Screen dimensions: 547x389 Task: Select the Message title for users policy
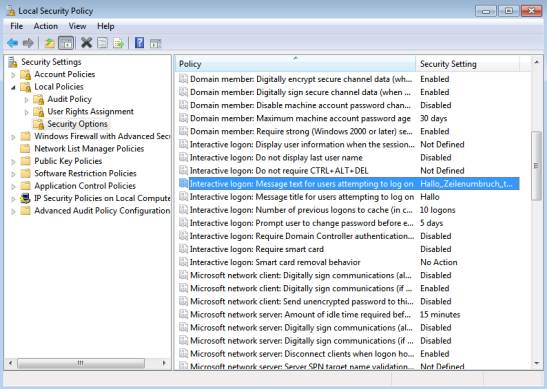tap(302, 197)
